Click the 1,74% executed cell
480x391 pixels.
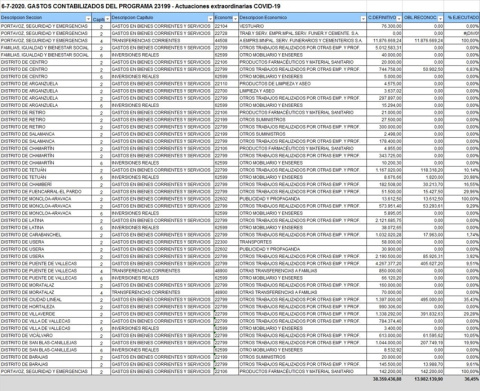point(462,235)
